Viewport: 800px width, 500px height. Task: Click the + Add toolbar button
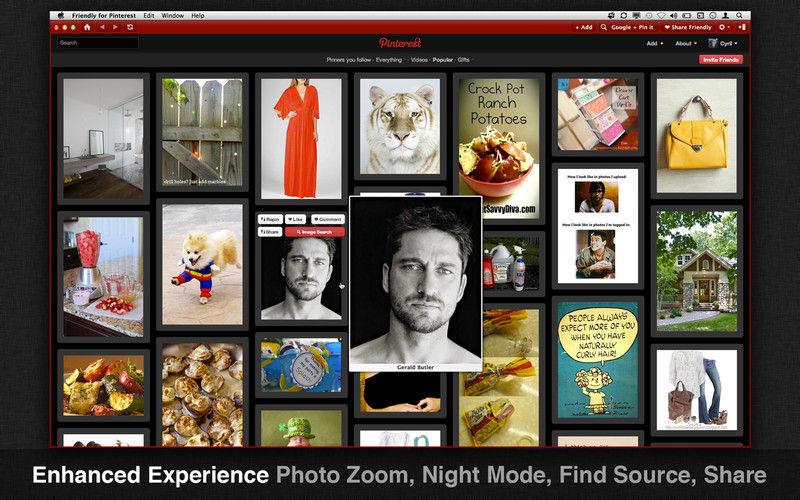tap(584, 27)
